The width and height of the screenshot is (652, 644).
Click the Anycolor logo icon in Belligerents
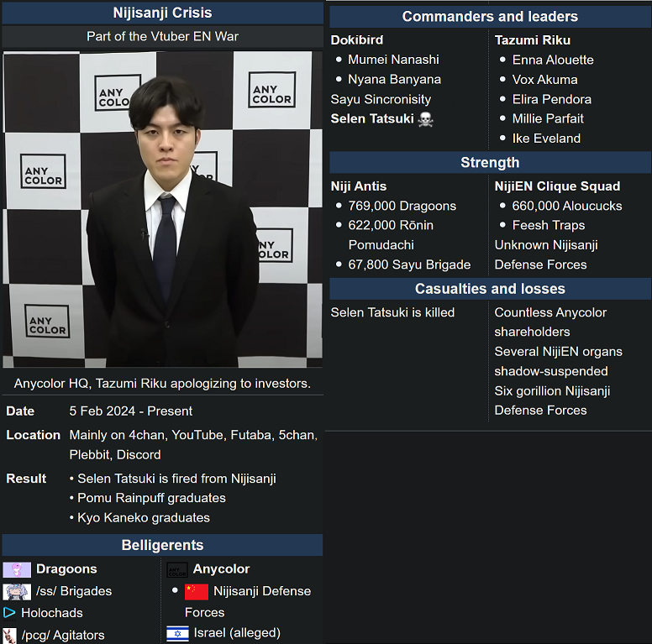click(177, 569)
